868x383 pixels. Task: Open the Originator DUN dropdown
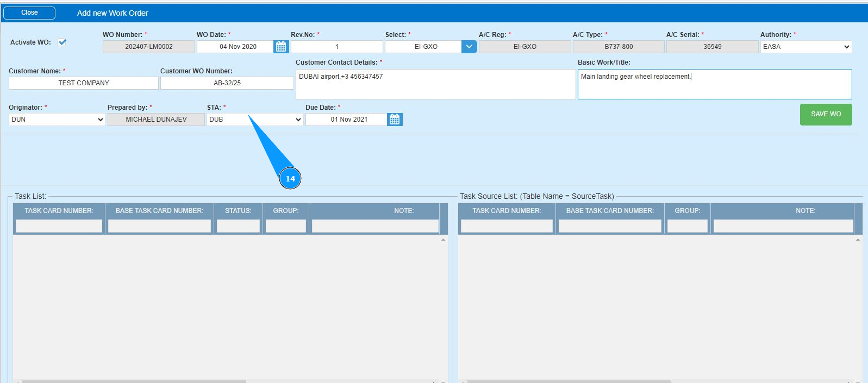click(57, 120)
